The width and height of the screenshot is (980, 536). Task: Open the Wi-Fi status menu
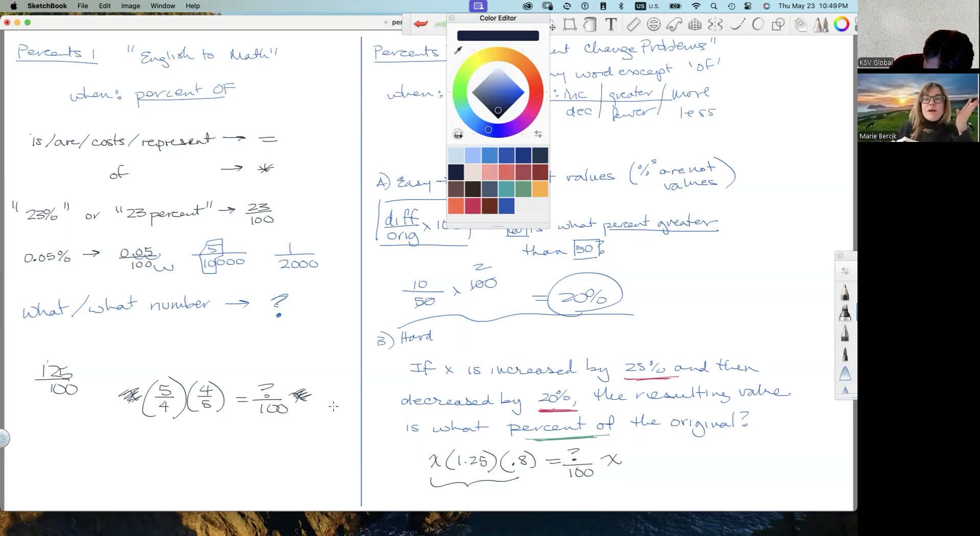point(696,6)
